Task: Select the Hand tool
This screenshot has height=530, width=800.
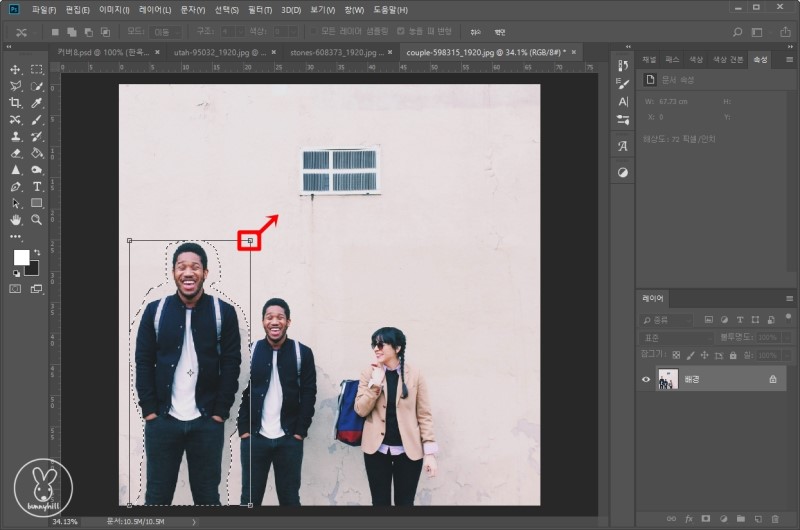Action: [x=15, y=219]
